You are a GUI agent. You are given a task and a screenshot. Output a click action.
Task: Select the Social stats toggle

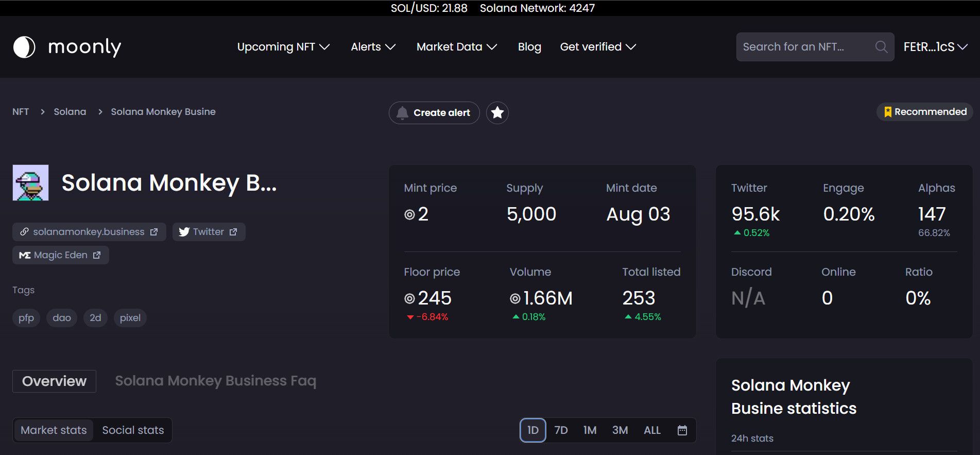tap(133, 430)
